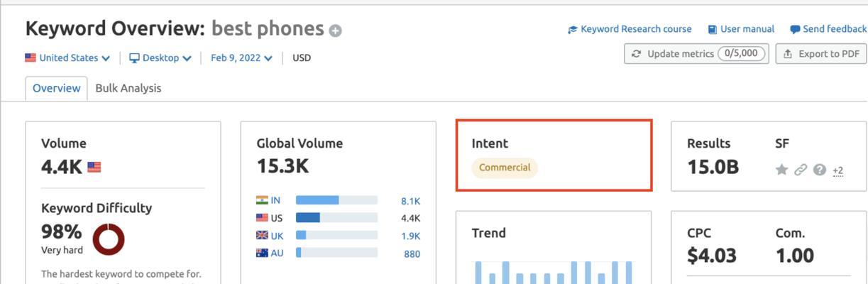Click the Keyword Difficulty donut chart

(x=109, y=239)
